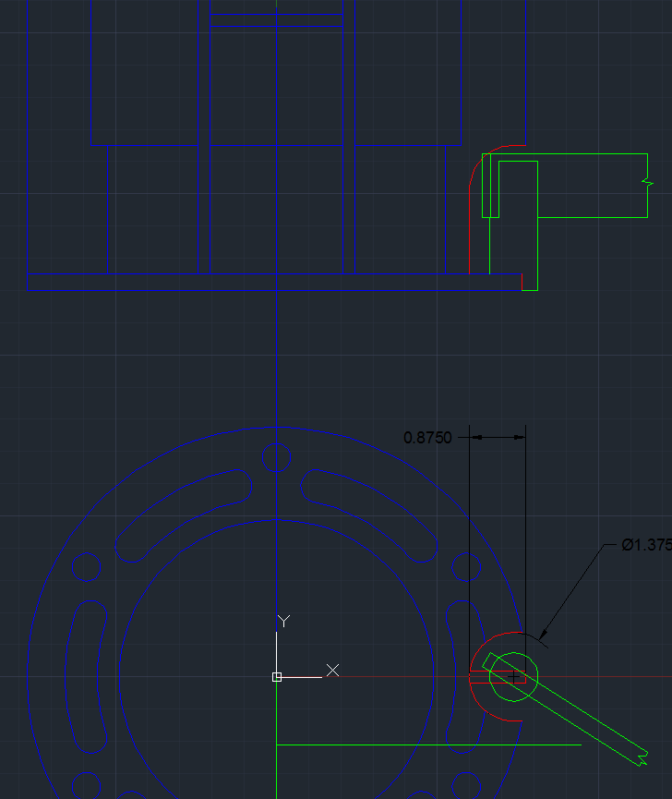This screenshot has width=672, height=799.
Task: Select the X axis label of UCS icon
Action: coord(333,670)
